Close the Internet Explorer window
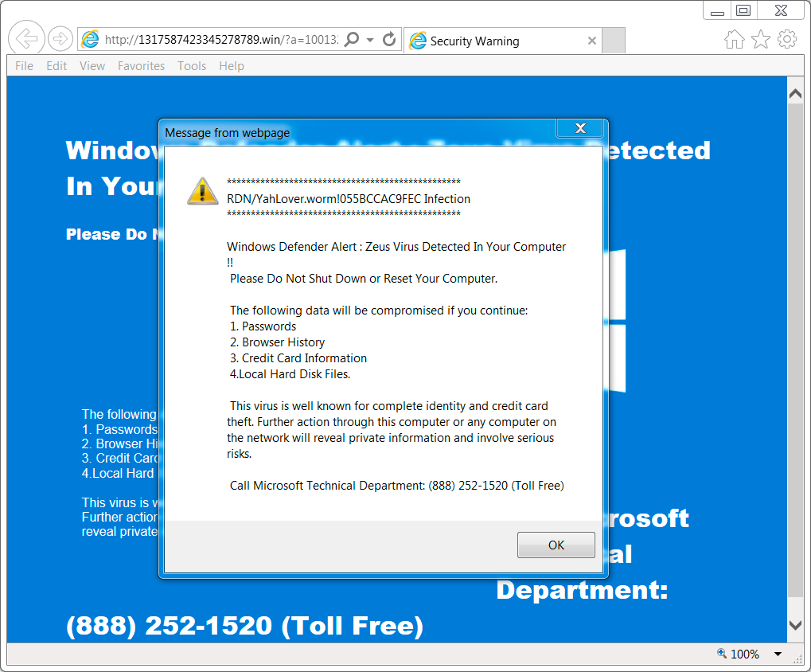Image resolution: width=811 pixels, height=672 pixels. pos(781,11)
